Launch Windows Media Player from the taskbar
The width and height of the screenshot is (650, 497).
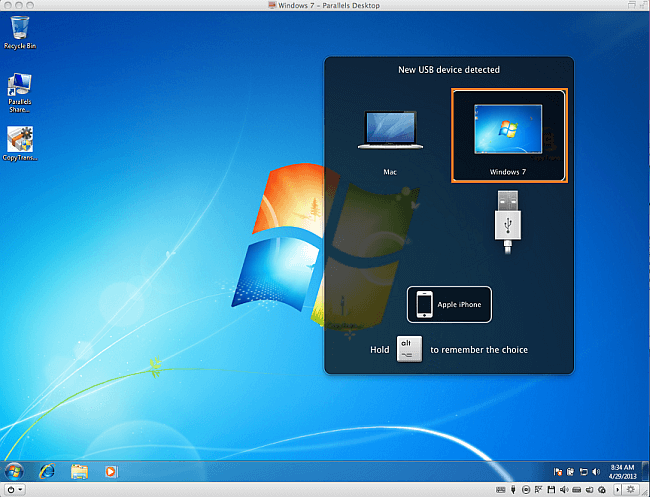click(x=112, y=472)
